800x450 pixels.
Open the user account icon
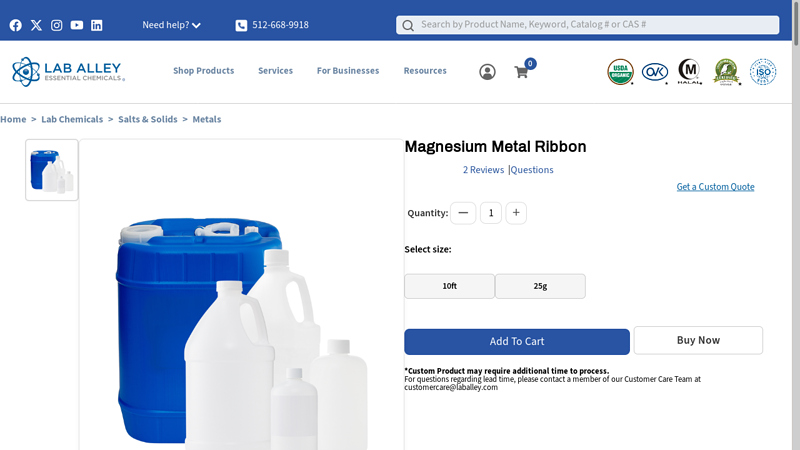click(x=487, y=72)
